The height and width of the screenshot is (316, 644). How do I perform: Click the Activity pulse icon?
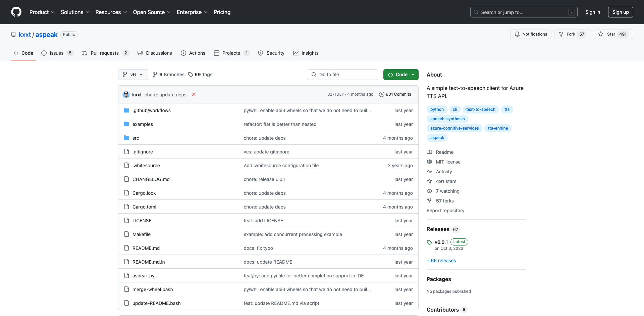[429, 172]
